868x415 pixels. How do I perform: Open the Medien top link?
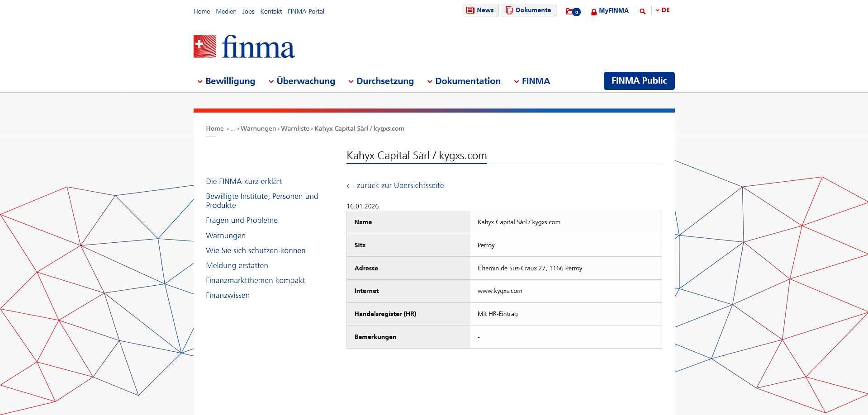click(226, 11)
